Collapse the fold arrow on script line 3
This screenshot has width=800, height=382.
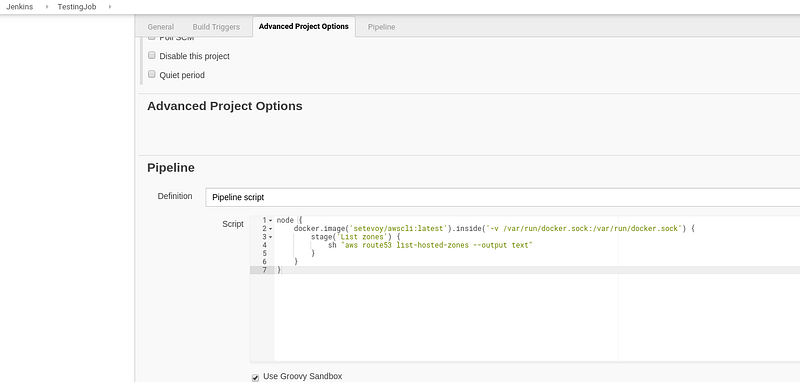[x=270, y=237]
